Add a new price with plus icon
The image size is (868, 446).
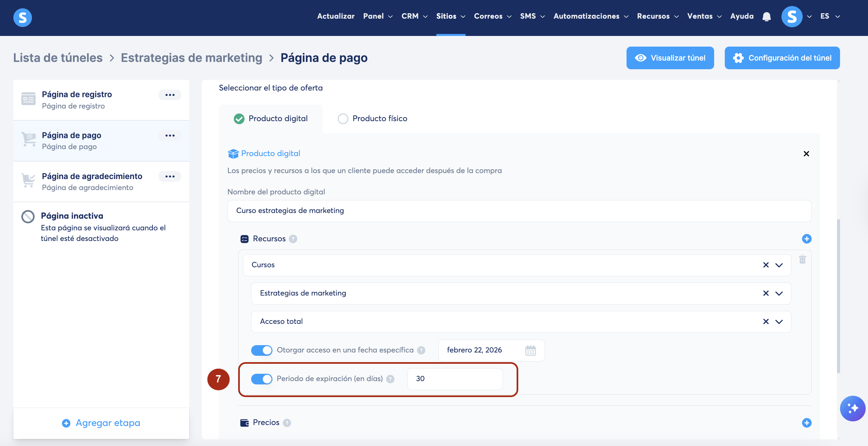coord(806,422)
